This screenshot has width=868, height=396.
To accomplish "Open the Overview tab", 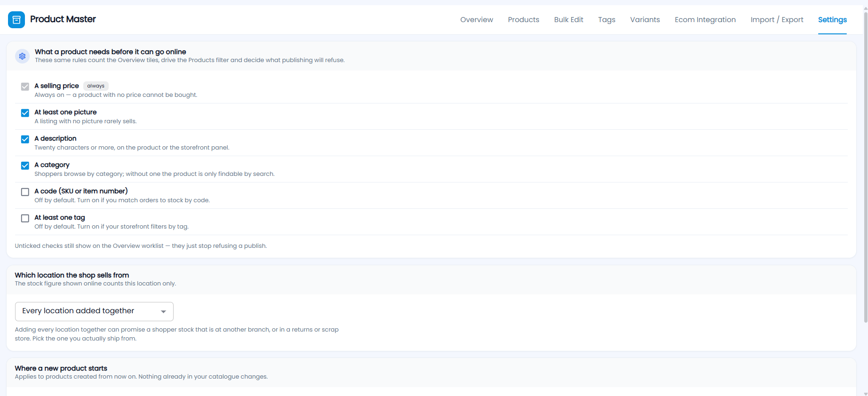I will (x=477, y=20).
